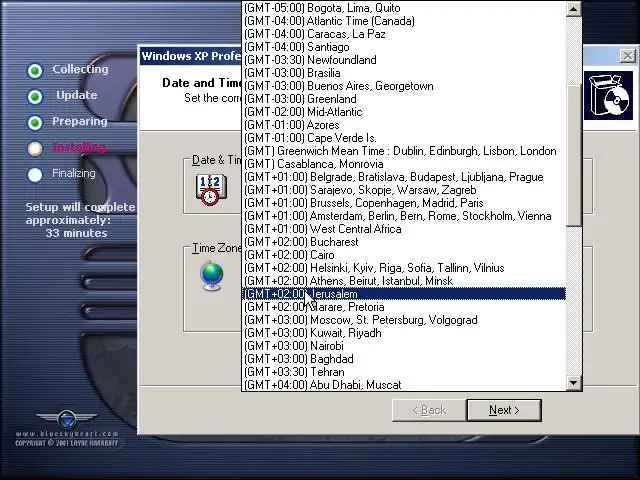Viewport: 640px width, 480px height.
Task: Select Athens, Beirut, Istanbul, Minsk entry
Action: tap(404, 281)
